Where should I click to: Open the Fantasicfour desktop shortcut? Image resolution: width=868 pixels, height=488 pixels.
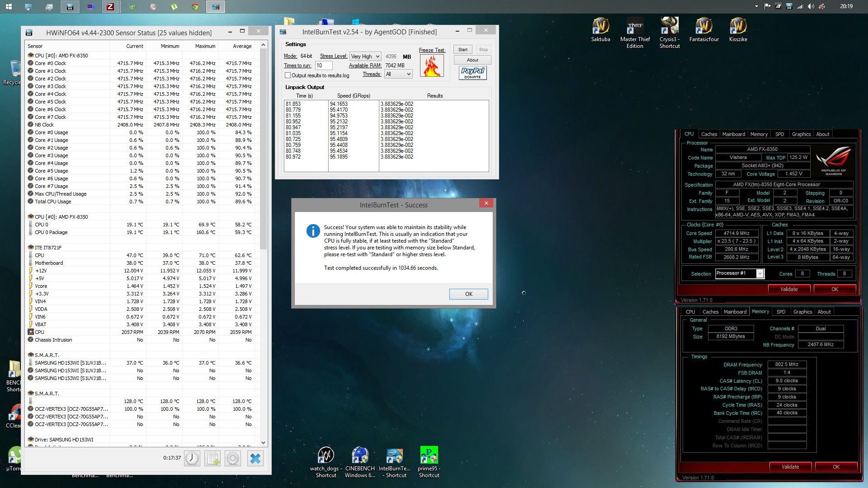704,29
